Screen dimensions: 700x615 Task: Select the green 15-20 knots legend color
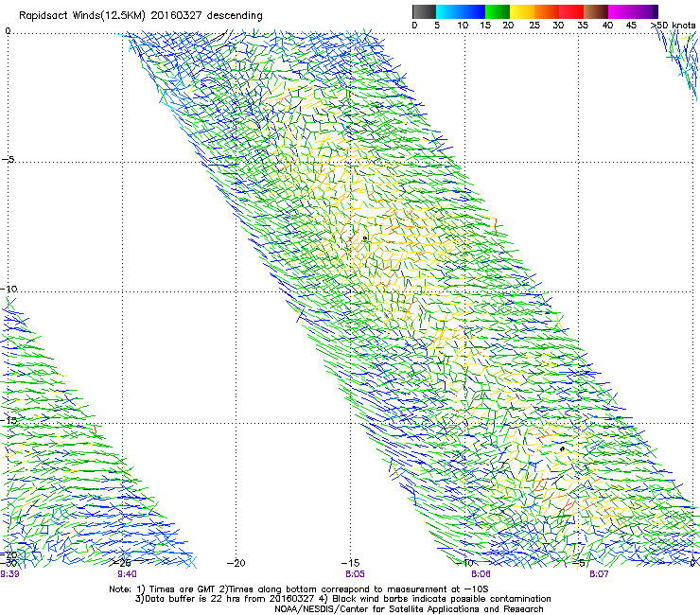(498, 11)
